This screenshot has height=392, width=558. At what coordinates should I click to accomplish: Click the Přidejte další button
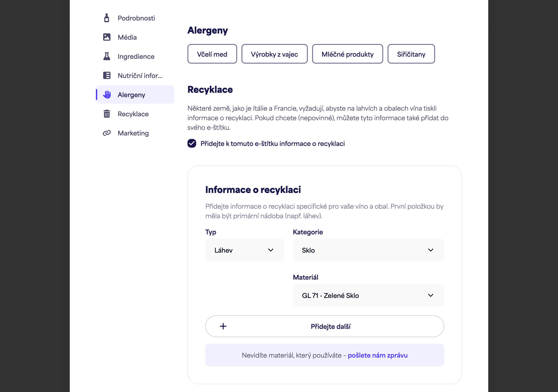325,326
